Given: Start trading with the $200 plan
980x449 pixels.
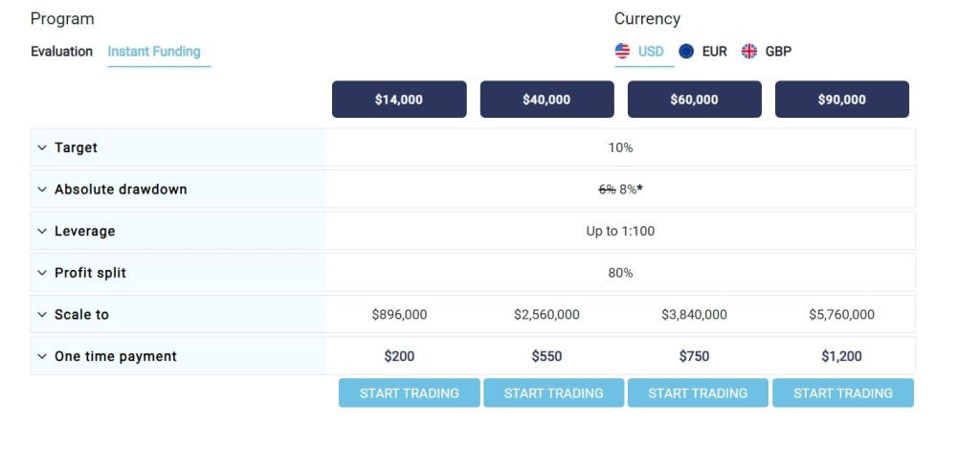Looking at the screenshot, I should [410, 393].
